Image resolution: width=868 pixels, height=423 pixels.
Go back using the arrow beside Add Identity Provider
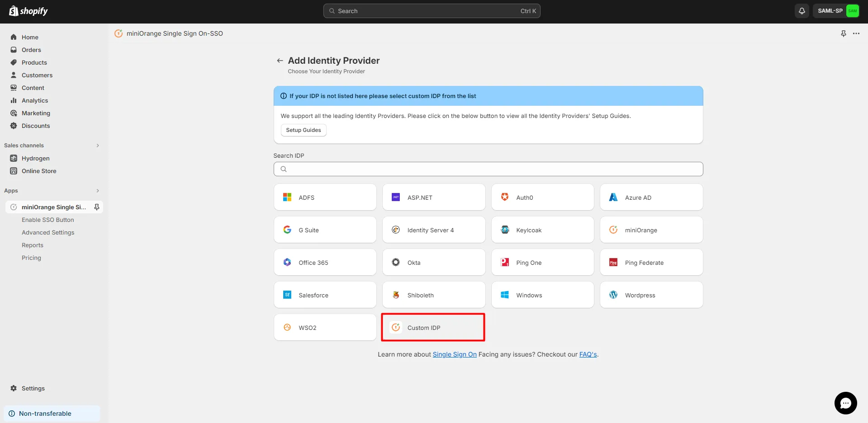(x=280, y=61)
